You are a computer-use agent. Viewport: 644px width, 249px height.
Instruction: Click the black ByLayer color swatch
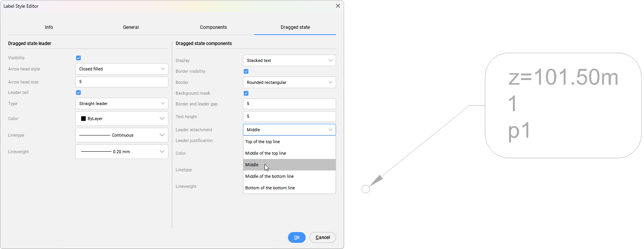(x=83, y=119)
